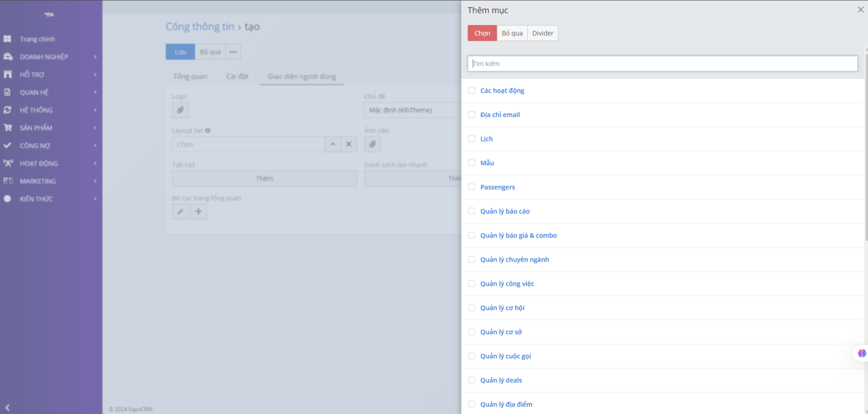Clear the Layout Set field with X icon

pyautogui.click(x=349, y=144)
